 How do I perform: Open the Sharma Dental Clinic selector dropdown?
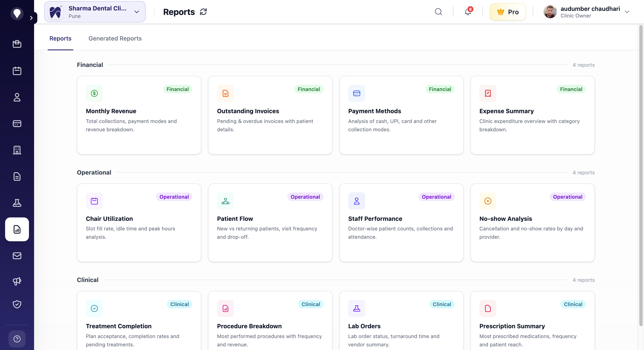tap(95, 12)
